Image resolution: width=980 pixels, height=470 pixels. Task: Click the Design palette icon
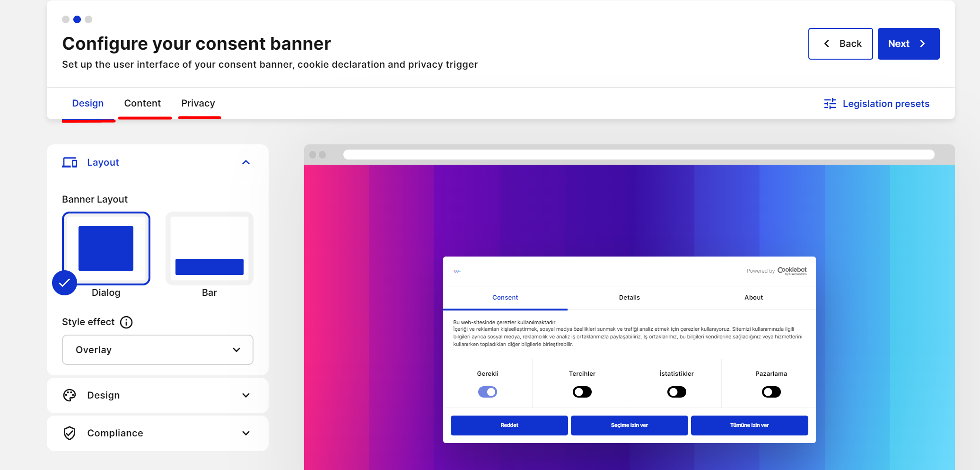coord(70,395)
